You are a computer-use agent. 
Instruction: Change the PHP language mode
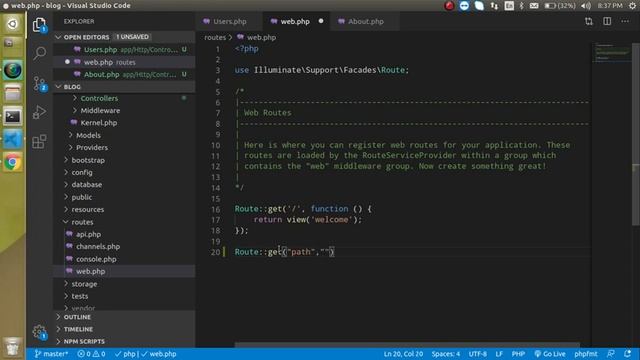[518, 354]
